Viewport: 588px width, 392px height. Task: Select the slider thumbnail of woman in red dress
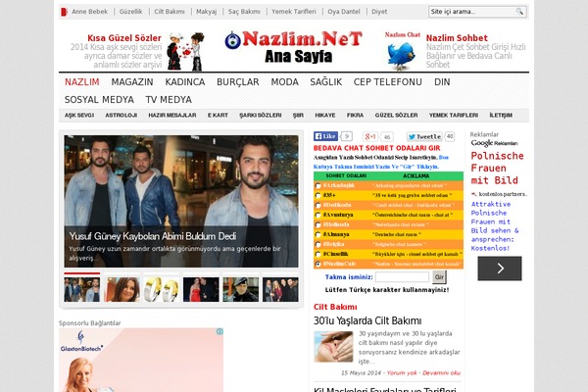point(201,290)
